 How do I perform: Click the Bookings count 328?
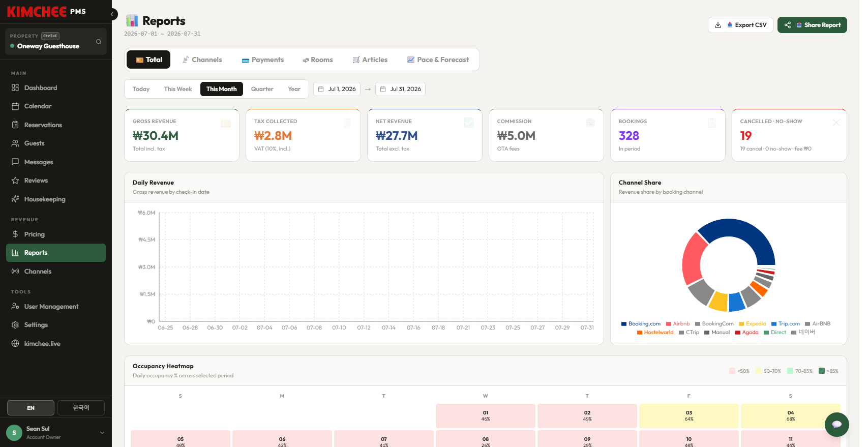click(629, 136)
